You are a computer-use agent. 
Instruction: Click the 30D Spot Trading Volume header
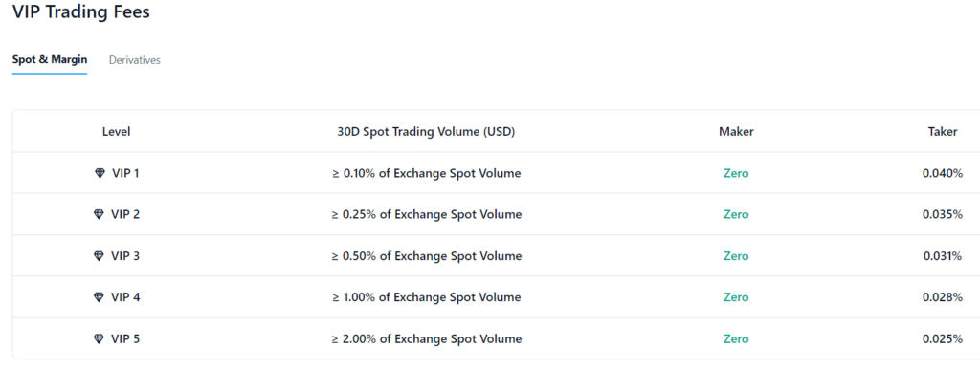426,132
